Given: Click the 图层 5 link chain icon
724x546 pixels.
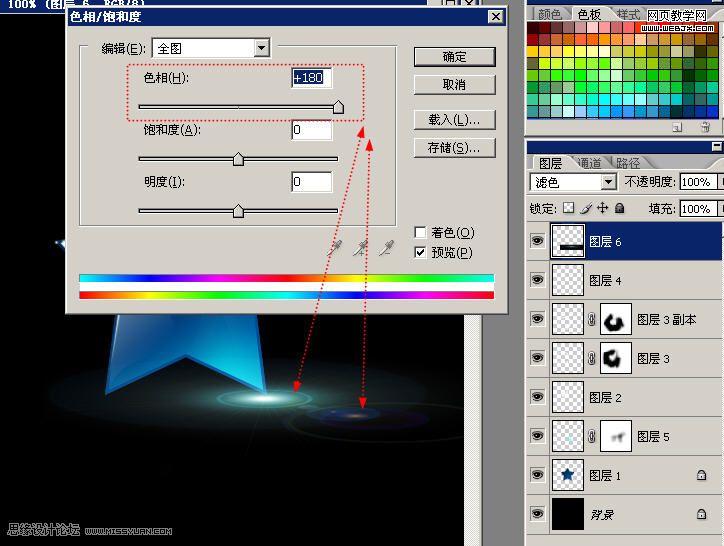Looking at the screenshot, I should [591, 436].
